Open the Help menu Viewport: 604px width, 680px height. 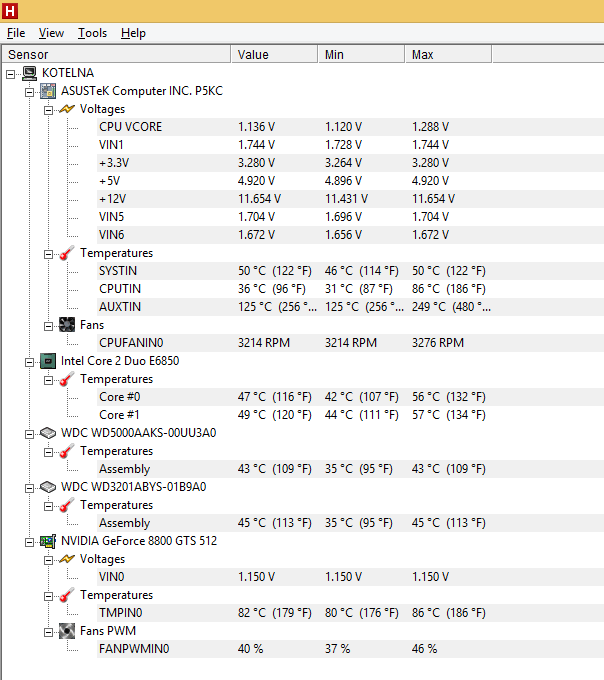[133, 33]
